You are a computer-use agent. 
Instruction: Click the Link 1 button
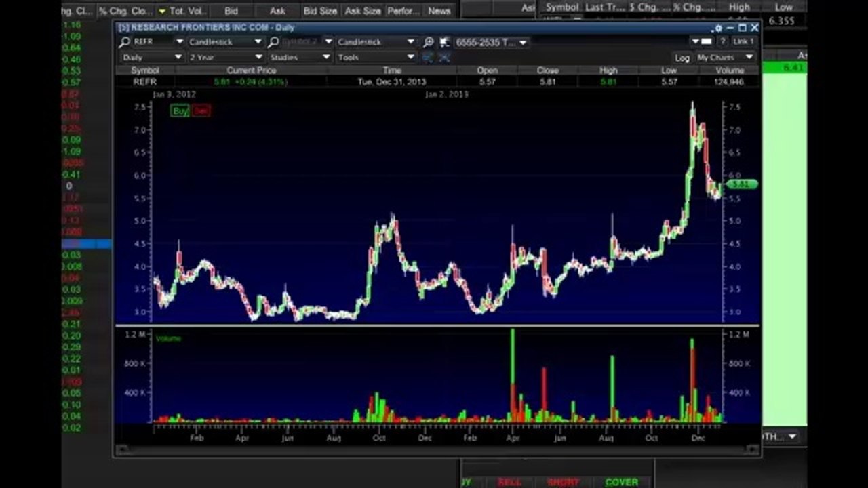743,42
